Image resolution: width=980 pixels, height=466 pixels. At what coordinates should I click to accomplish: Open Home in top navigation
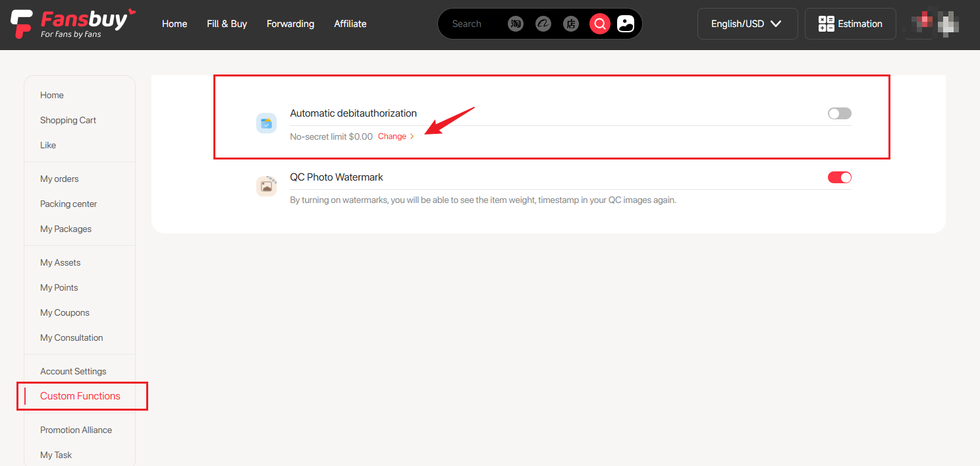tap(175, 24)
